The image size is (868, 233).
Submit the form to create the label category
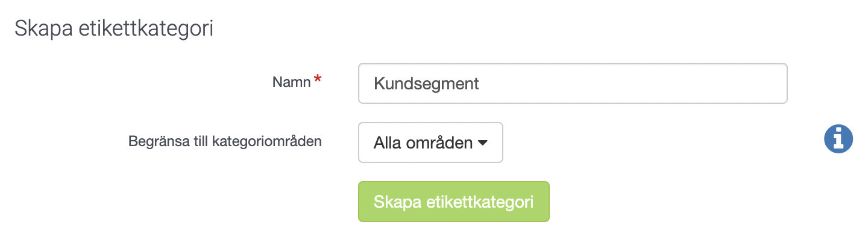(x=454, y=202)
